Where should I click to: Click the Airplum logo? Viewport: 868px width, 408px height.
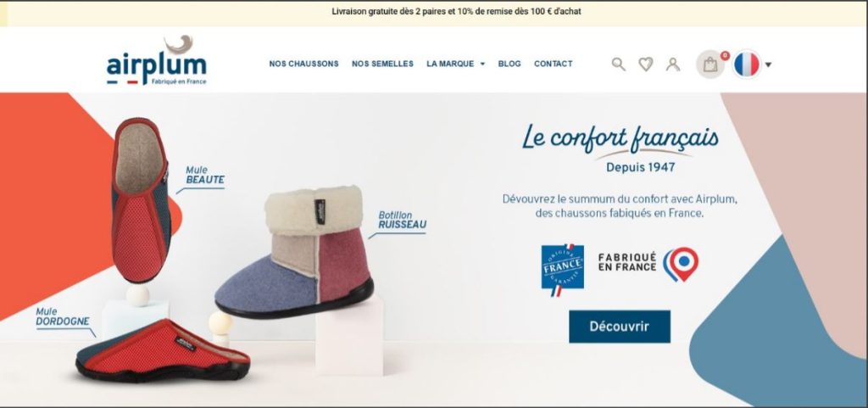click(157, 61)
